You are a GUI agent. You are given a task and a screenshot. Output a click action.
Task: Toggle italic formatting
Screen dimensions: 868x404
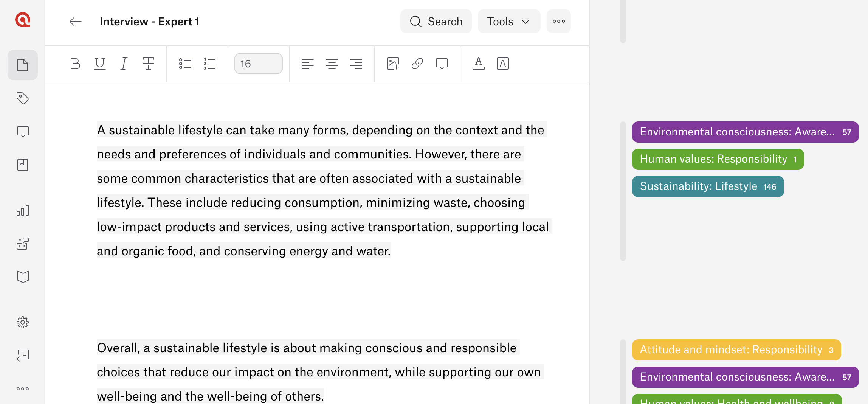click(124, 64)
